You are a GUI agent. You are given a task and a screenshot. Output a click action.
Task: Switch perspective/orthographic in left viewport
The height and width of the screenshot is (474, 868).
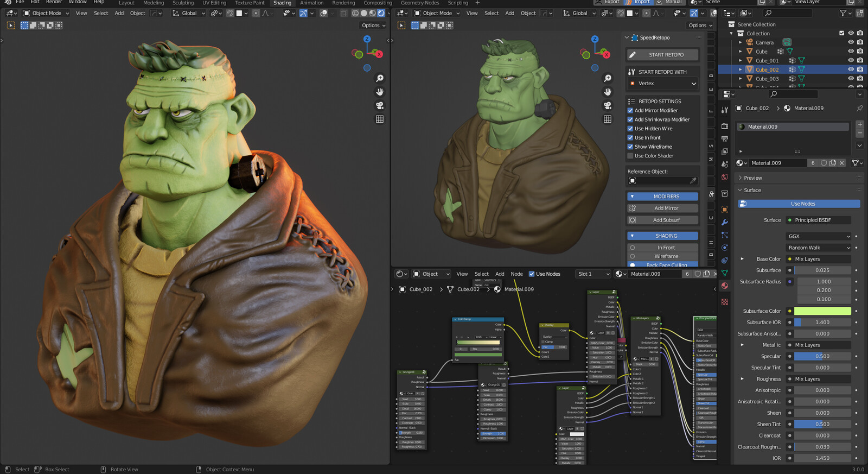(380, 119)
